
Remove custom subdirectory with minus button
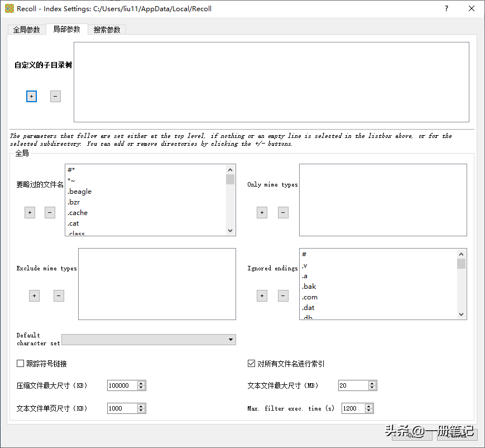(x=55, y=96)
